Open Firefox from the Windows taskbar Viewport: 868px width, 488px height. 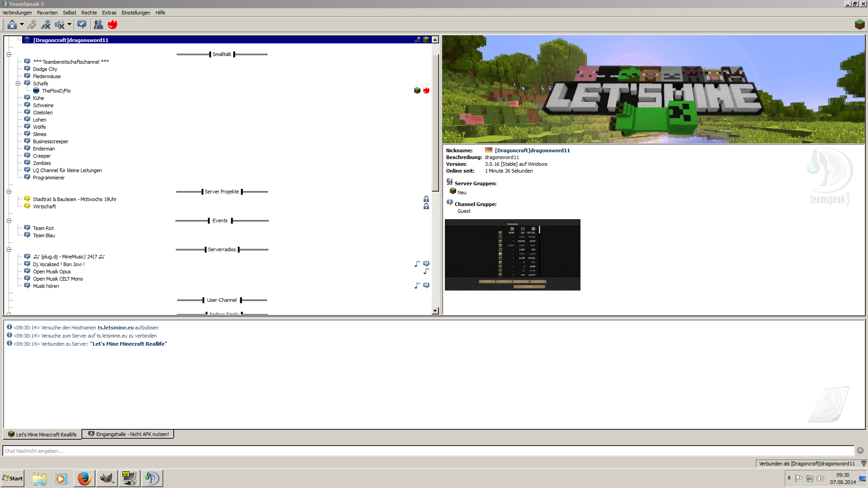click(x=84, y=479)
